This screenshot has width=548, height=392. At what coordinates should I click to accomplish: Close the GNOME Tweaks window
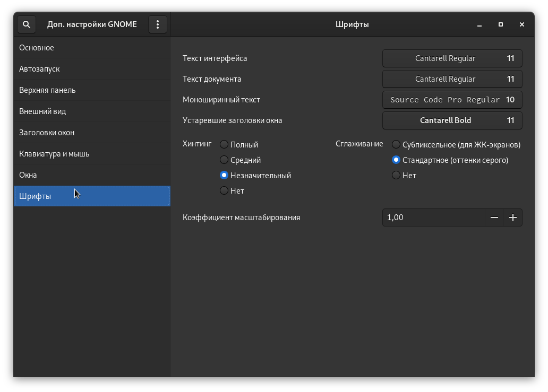pos(522,24)
